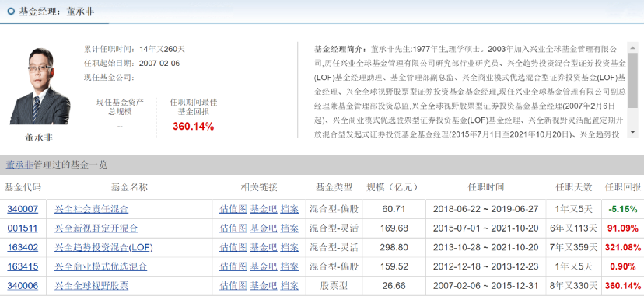This screenshot has height=296, width=644.
Task: Click the circle bullet icon beside 基金经理
Action: coord(11,11)
